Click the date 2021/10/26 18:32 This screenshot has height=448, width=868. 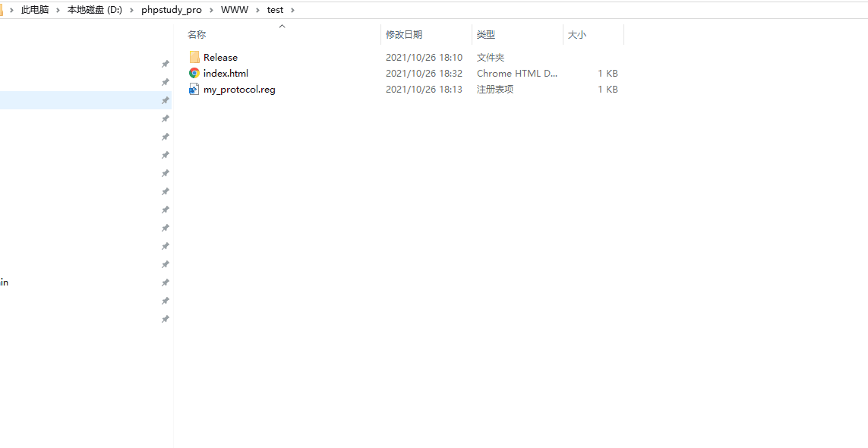point(424,73)
